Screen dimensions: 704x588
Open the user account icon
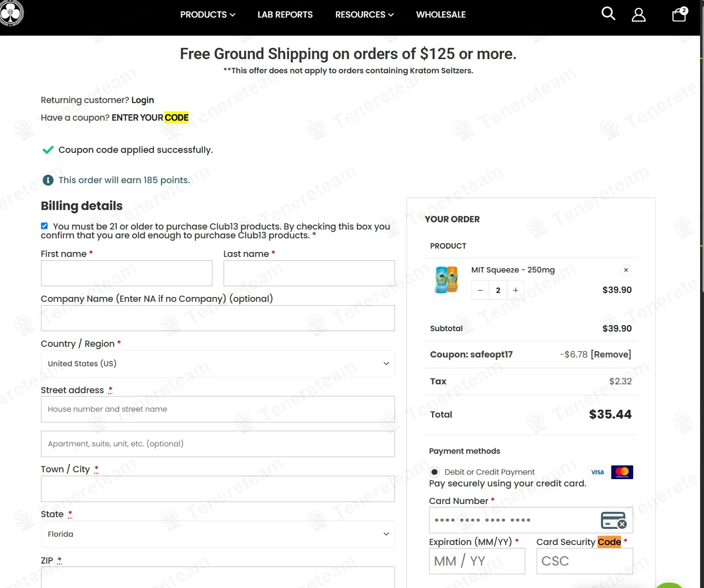pos(638,15)
